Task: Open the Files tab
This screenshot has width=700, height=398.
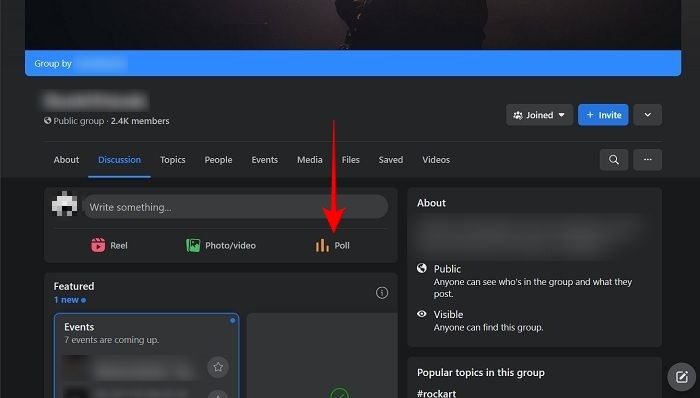Action: (350, 160)
